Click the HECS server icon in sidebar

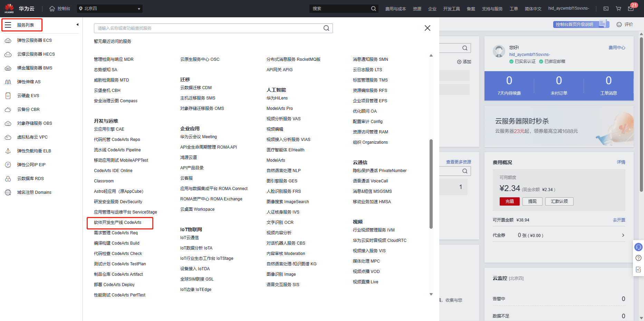8,54
